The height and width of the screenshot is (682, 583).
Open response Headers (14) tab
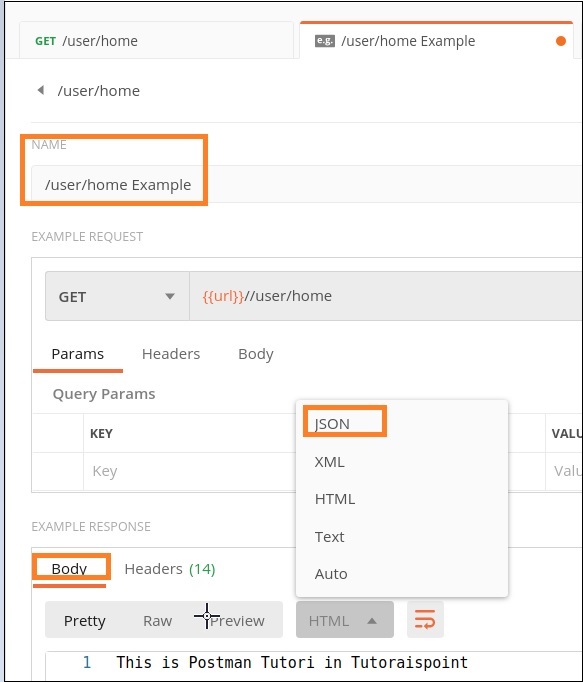tap(170, 569)
